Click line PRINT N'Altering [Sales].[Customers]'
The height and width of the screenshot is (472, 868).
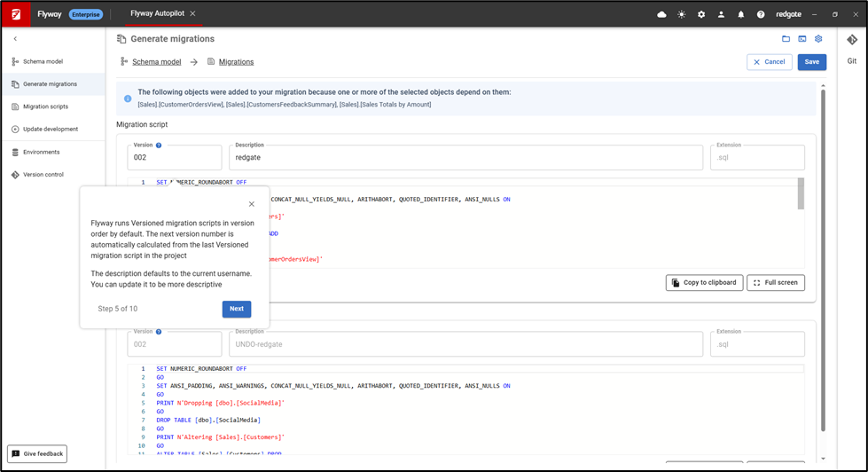coord(220,437)
